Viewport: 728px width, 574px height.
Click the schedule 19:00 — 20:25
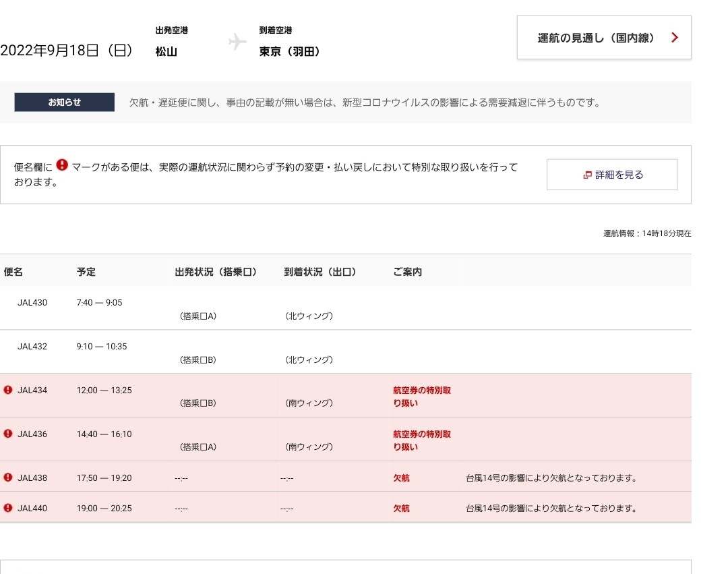[x=104, y=509]
